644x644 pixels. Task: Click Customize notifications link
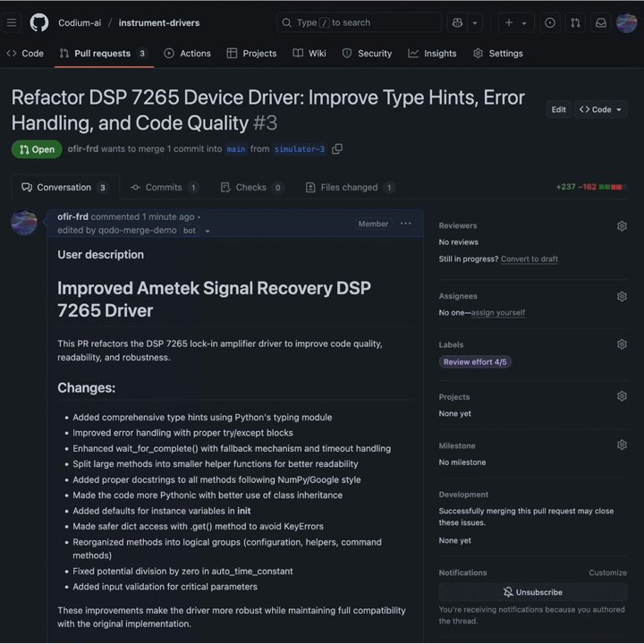607,572
